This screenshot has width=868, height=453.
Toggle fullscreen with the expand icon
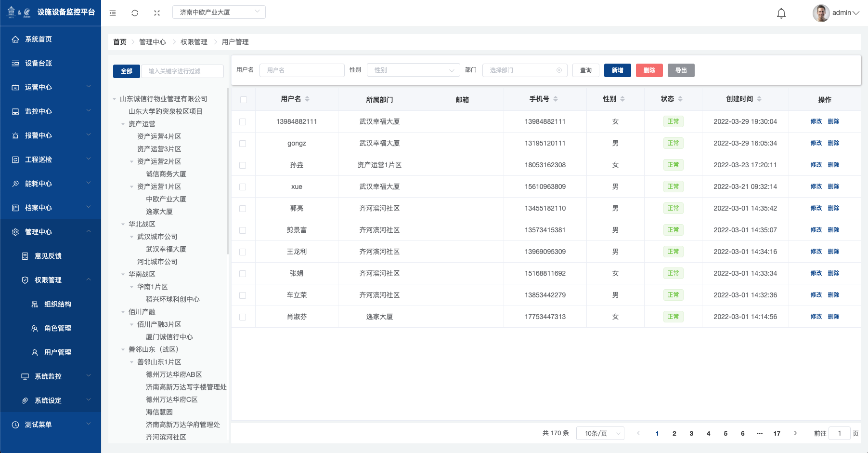(x=157, y=13)
